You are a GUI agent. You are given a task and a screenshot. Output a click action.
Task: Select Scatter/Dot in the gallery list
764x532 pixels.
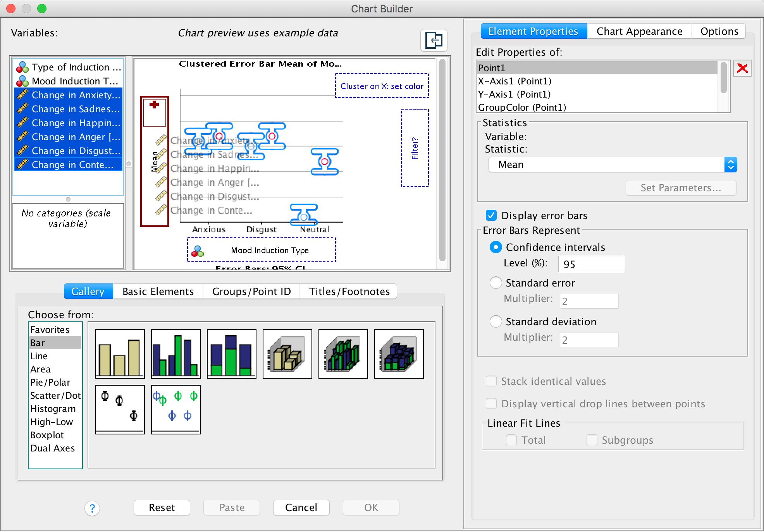55,395
